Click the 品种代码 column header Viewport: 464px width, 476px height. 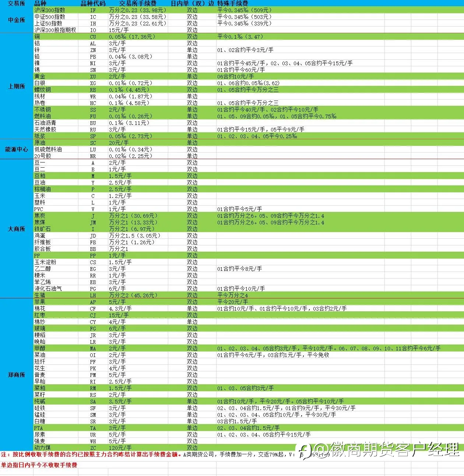tap(93, 3)
